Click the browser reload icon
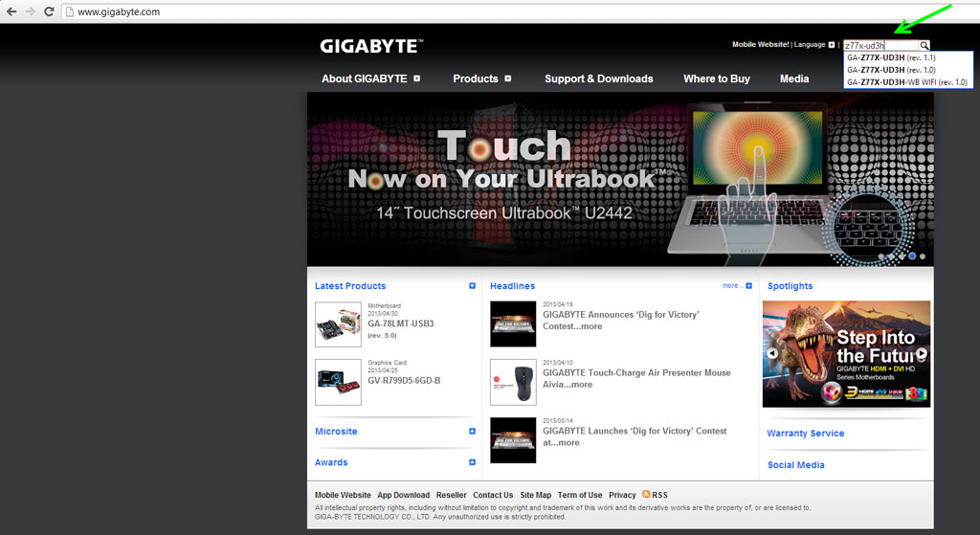This screenshot has width=980, height=535. (49, 11)
